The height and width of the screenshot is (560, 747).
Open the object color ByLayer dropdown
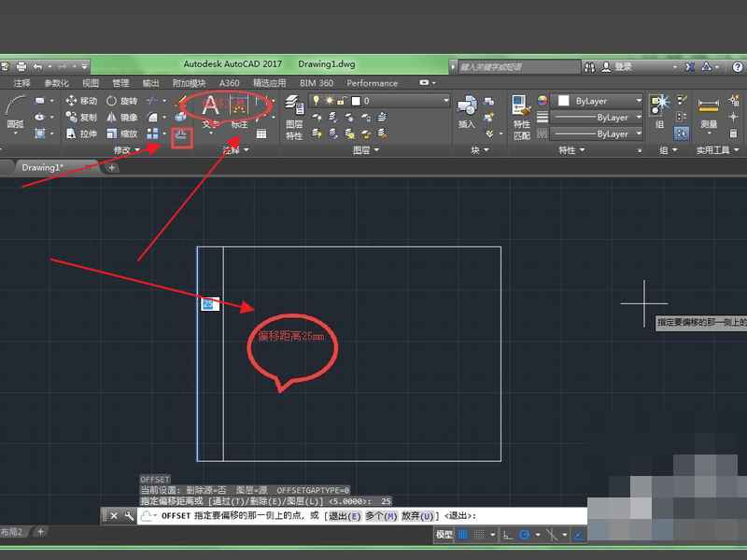click(x=597, y=101)
